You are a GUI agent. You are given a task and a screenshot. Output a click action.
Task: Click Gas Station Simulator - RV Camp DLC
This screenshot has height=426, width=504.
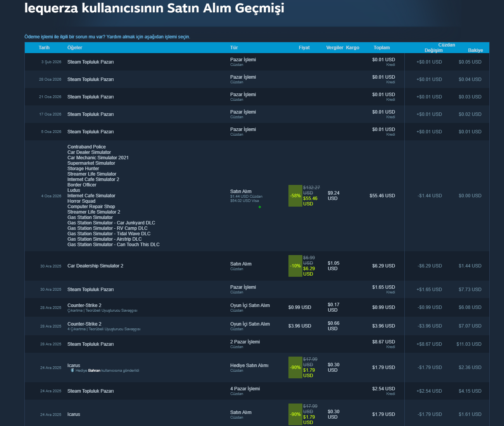pyautogui.click(x=107, y=228)
